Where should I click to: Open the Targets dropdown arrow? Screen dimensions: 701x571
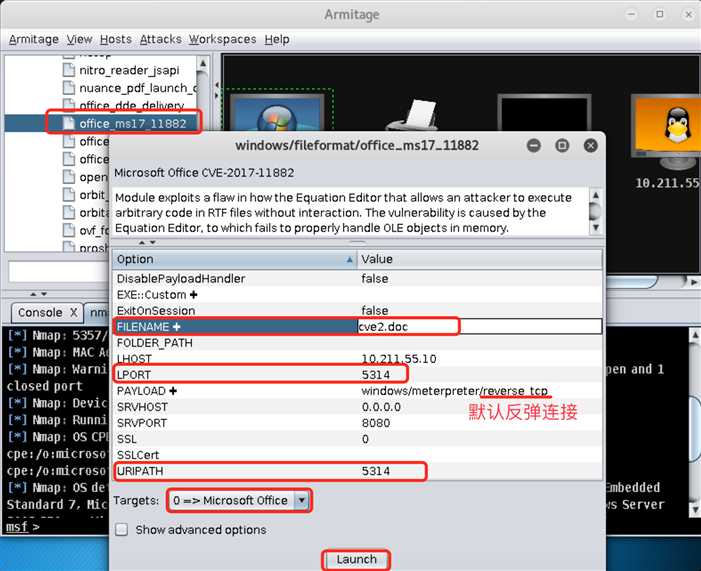click(x=302, y=500)
